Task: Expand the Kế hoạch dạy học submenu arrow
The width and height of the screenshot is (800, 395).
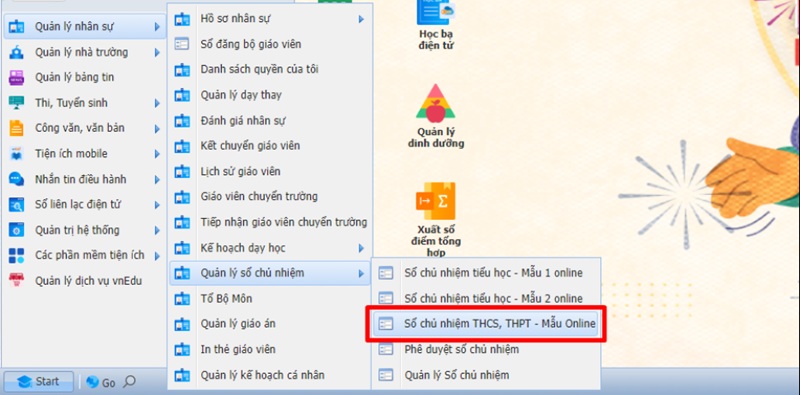Action: click(x=361, y=248)
